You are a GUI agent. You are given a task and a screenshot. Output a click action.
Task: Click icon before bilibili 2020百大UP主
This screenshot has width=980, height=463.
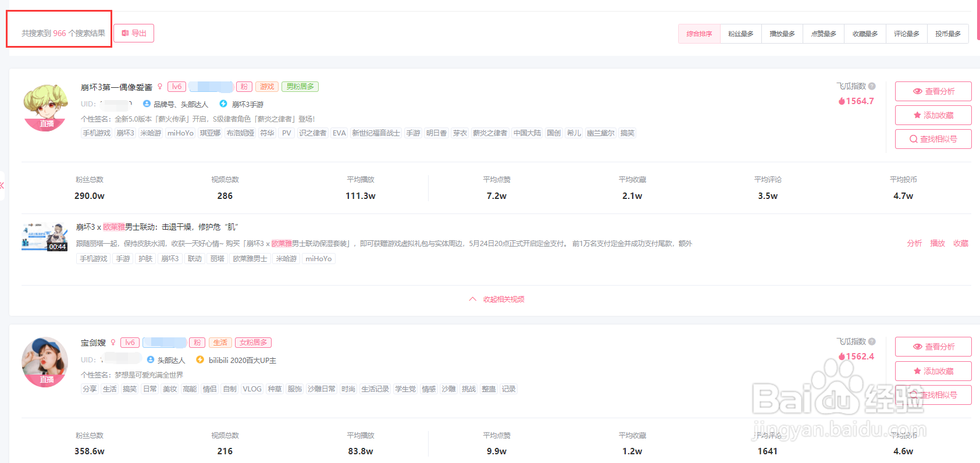200,359
